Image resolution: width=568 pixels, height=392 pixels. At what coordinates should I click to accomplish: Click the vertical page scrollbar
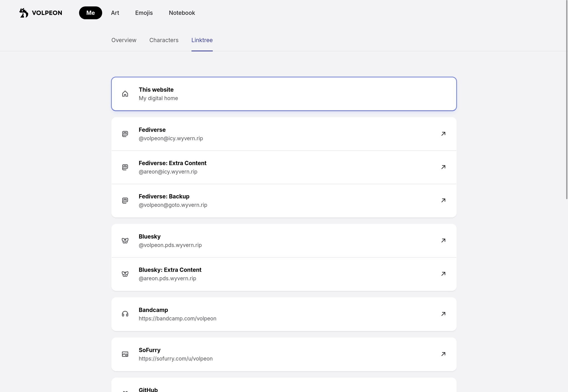(x=566, y=100)
